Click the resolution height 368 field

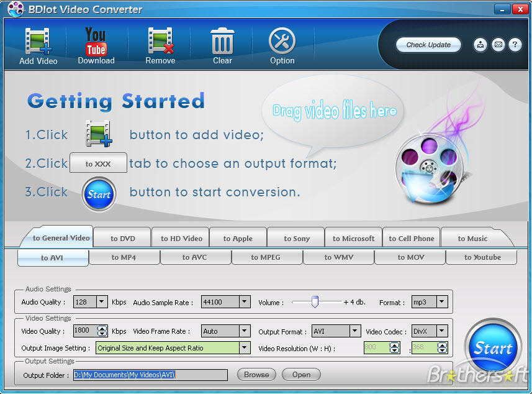[x=425, y=347]
